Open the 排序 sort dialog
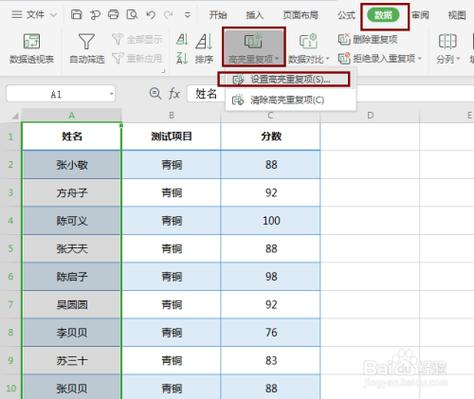The height and width of the screenshot is (399, 474). [204, 49]
